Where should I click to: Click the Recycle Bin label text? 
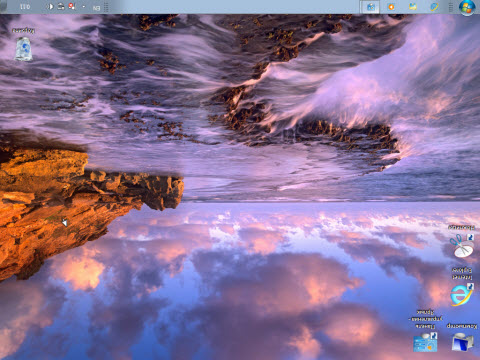pyautogui.click(x=23, y=31)
